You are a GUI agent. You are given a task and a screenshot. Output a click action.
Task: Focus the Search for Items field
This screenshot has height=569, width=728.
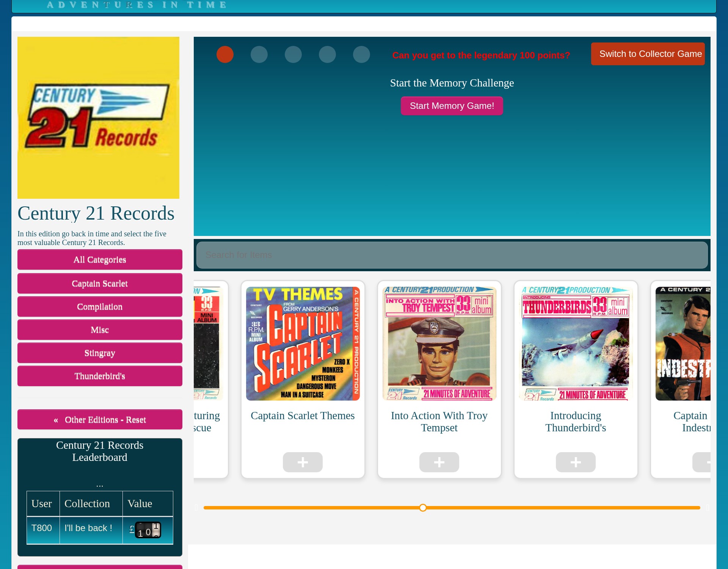[452, 255]
